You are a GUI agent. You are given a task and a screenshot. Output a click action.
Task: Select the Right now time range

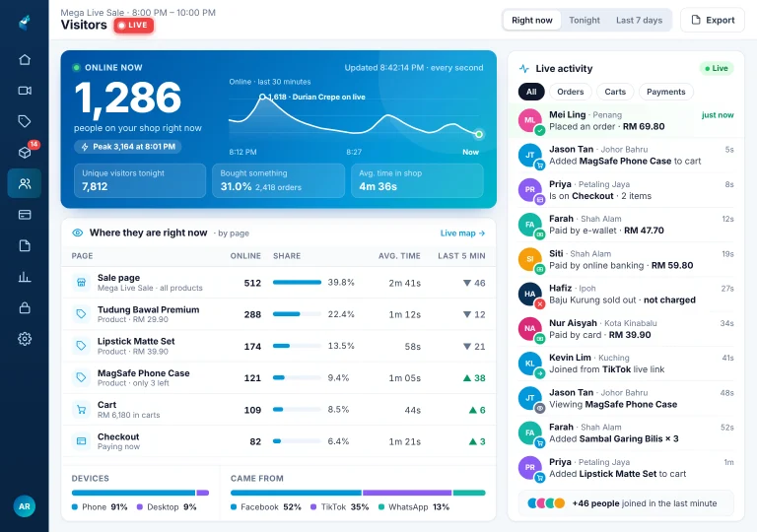click(x=532, y=21)
